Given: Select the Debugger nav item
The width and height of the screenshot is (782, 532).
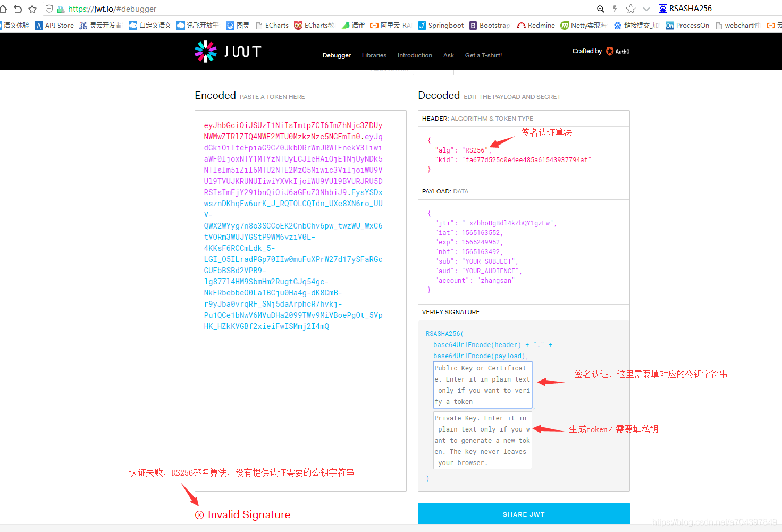Looking at the screenshot, I should click(x=337, y=55).
